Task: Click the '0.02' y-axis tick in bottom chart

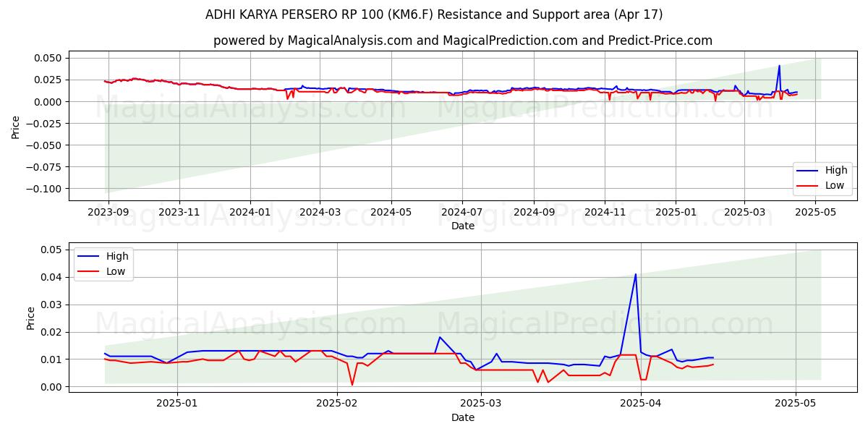Action: pos(53,332)
